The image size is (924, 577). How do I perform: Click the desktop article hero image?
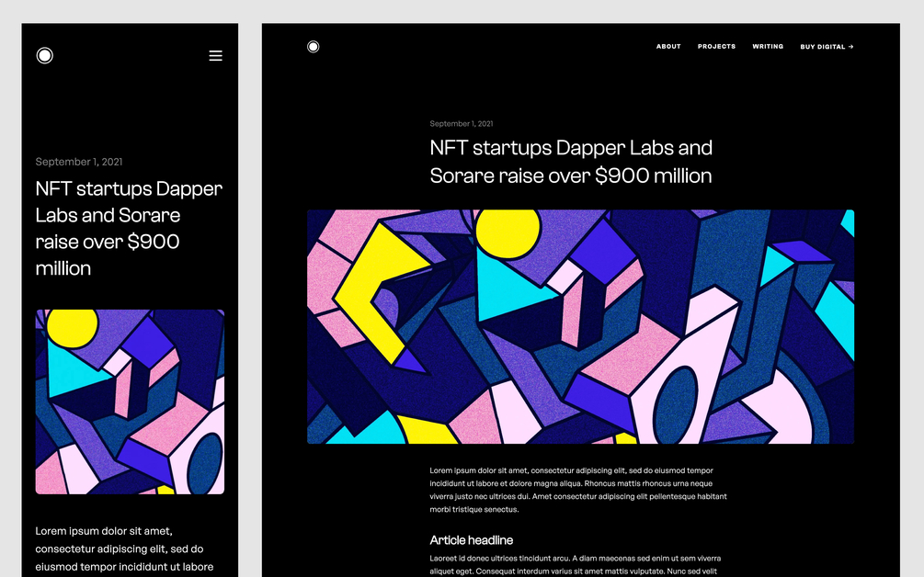[x=580, y=326]
